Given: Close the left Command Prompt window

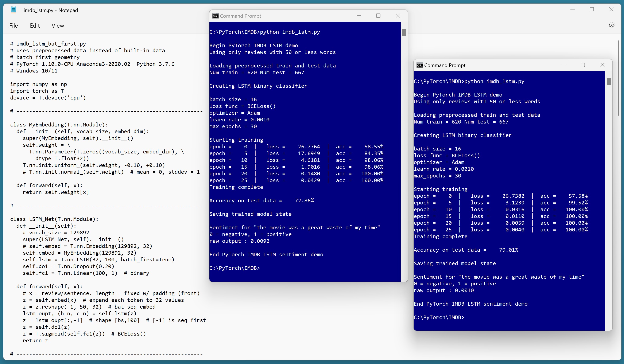Looking at the screenshot, I should coord(398,16).
